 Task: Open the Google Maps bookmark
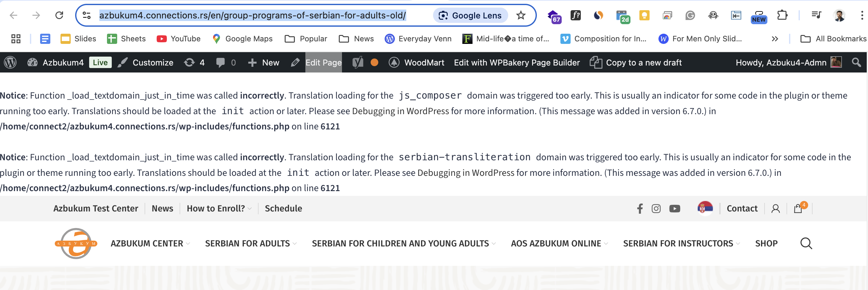tap(242, 39)
